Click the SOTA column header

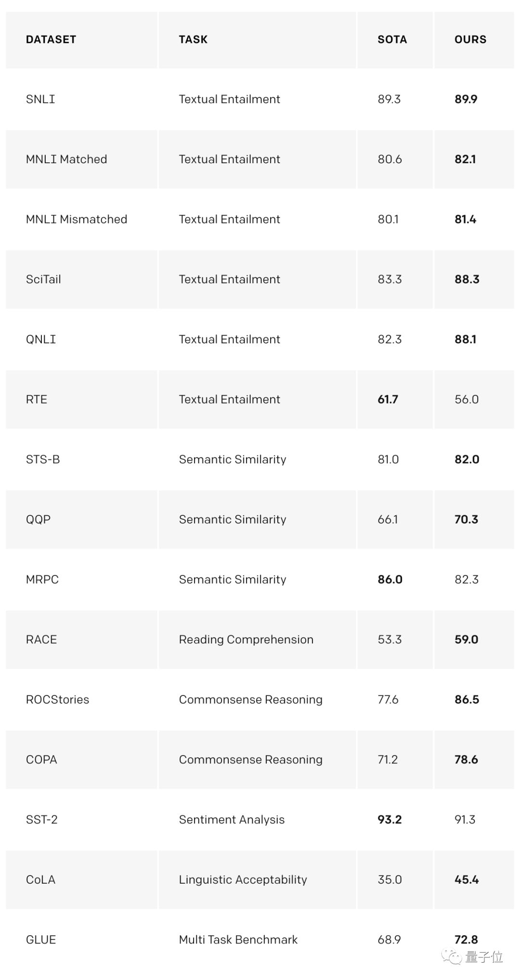392,39
